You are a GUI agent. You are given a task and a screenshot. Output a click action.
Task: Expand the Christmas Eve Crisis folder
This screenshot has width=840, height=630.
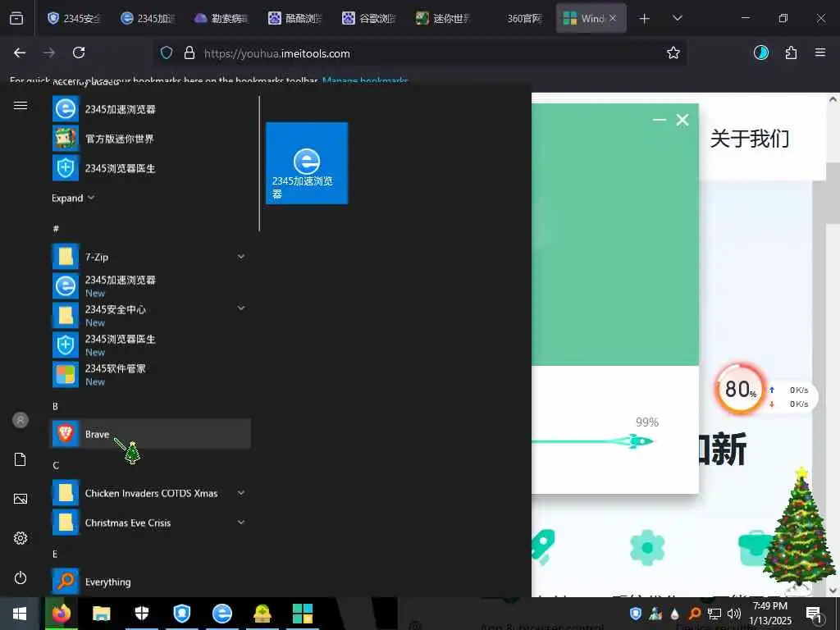[150, 523]
